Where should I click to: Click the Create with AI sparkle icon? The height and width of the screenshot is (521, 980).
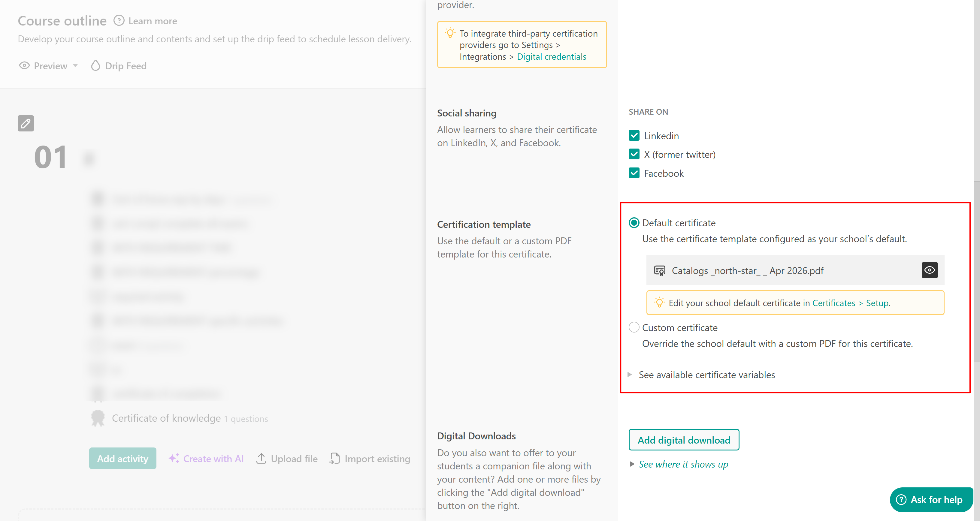click(x=174, y=459)
